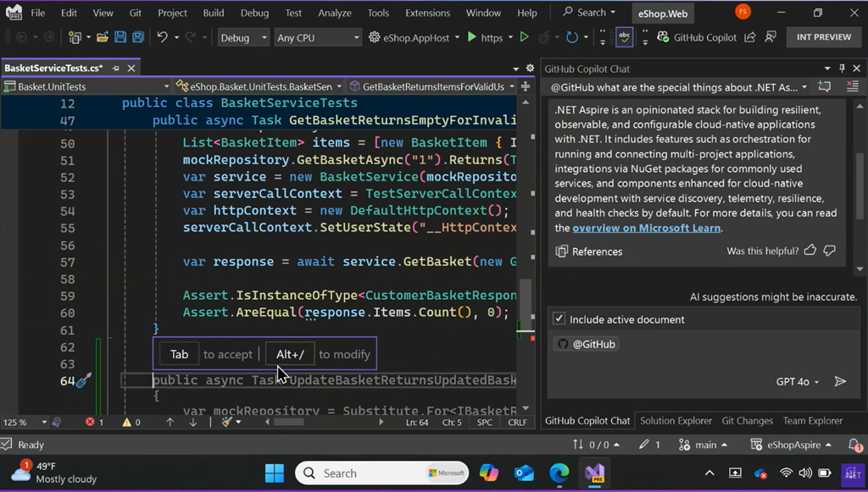The width and height of the screenshot is (868, 492).
Task: Switch to the Solution Explorer tab
Action: tap(676, 421)
